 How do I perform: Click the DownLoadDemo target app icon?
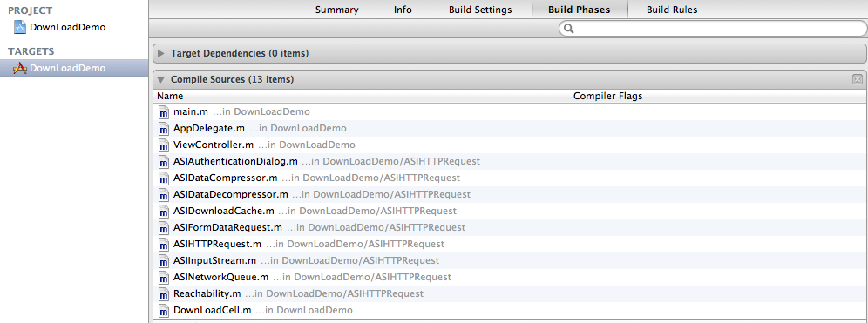[x=20, y=68]
